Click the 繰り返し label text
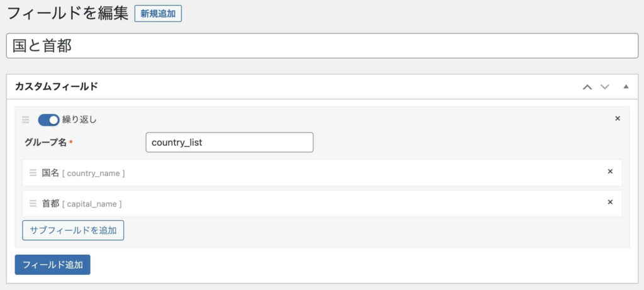The width and height of the screenshot is (644, 290). (x=79, y=120)
